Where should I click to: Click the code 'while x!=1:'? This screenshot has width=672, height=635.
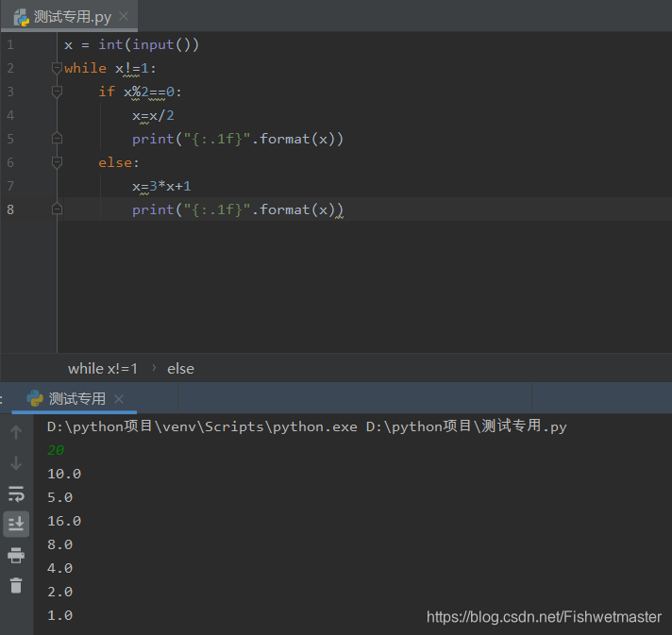[110, 68]
